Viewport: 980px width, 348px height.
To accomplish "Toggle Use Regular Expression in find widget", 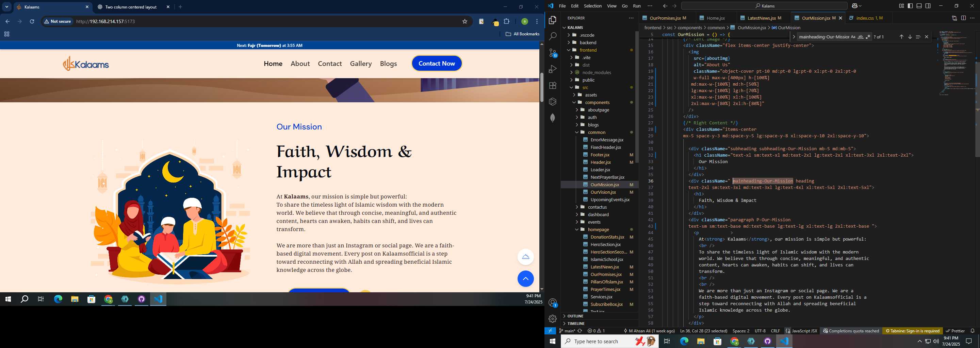I will point(868,37).
